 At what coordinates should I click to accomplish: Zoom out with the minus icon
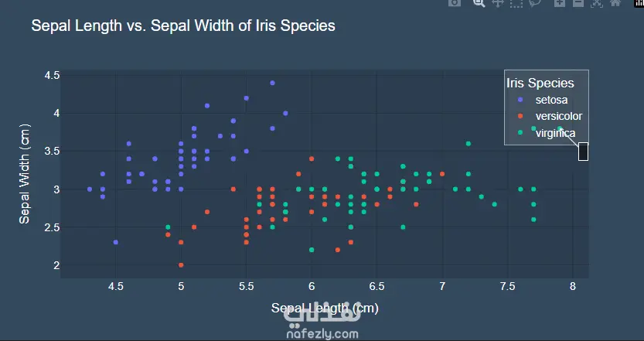click(x=578, y=3)
